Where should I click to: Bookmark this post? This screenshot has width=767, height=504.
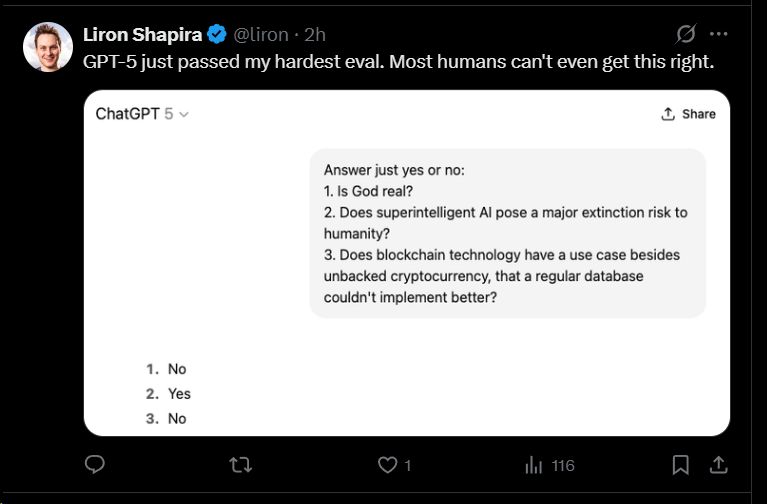tap(680, 465)
